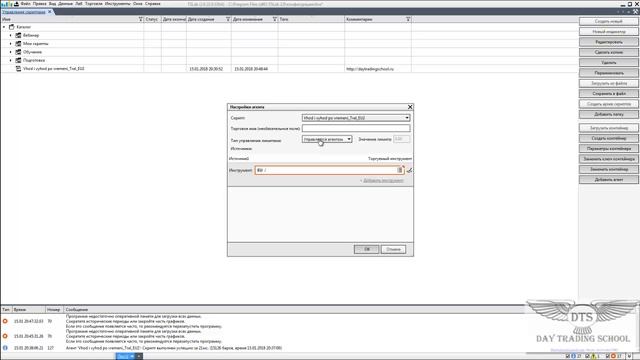640x360 pixels.
Task: Open the Правка menu
Action: coord(40,4)
